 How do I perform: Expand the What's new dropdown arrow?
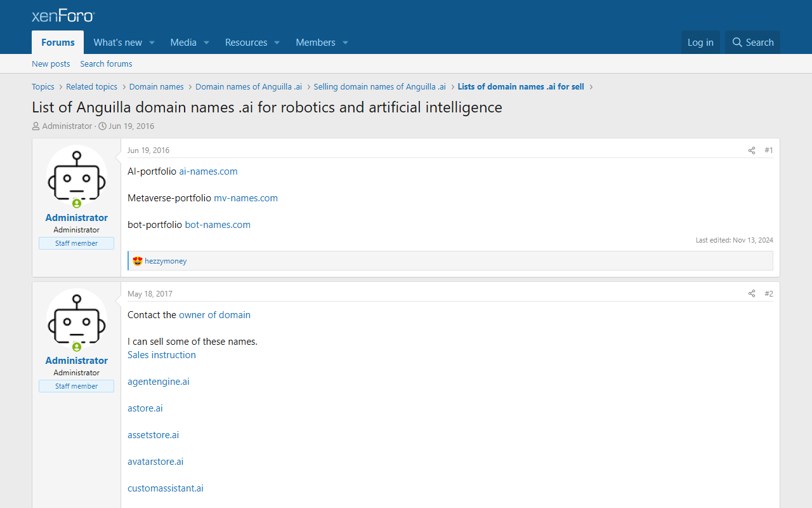(152, 43)
